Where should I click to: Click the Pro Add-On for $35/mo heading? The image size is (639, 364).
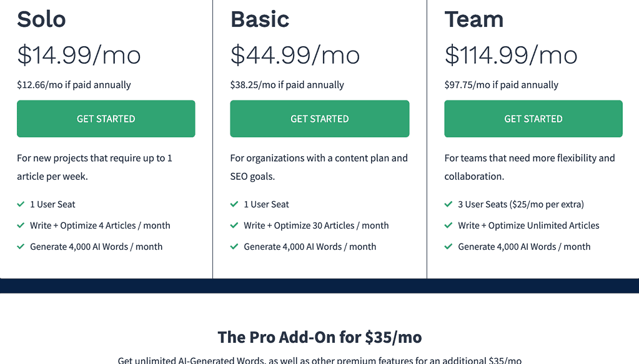pos(319,338)
